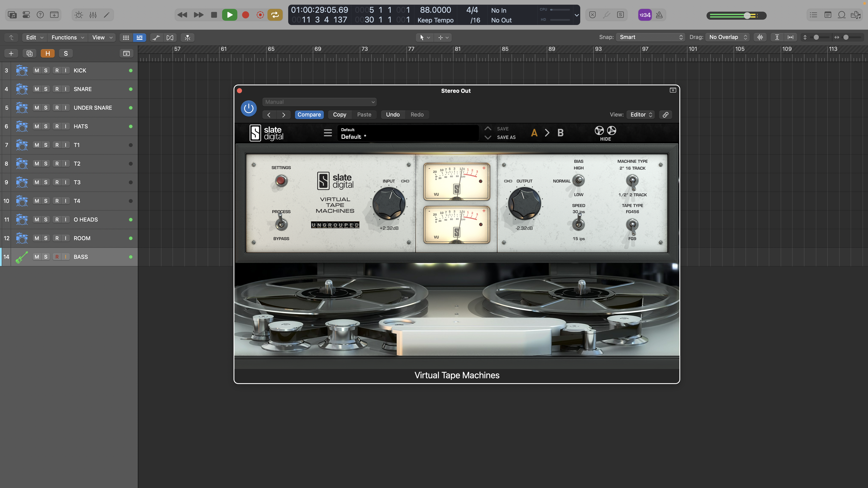Click the Undo button in plugin window
Image resolution: width=868 pixels, height=488 pixels.
tap(392, 115)
